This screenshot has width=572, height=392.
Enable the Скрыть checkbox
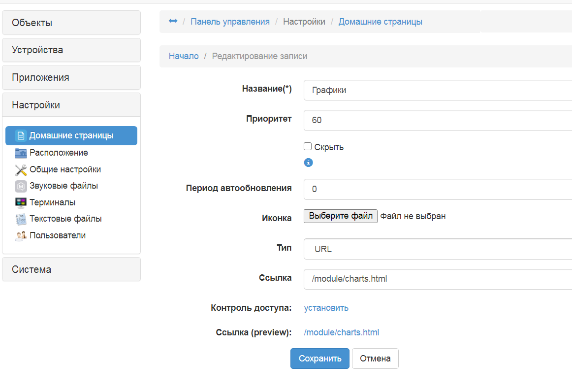307,146
